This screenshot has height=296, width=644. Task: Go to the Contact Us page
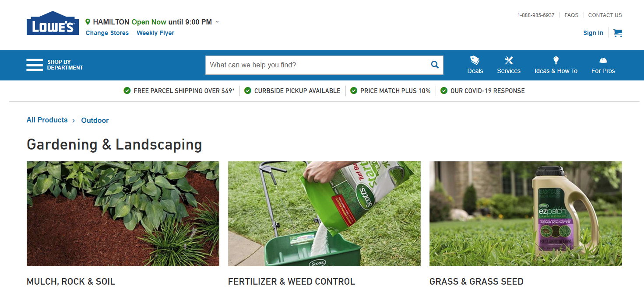605,15
